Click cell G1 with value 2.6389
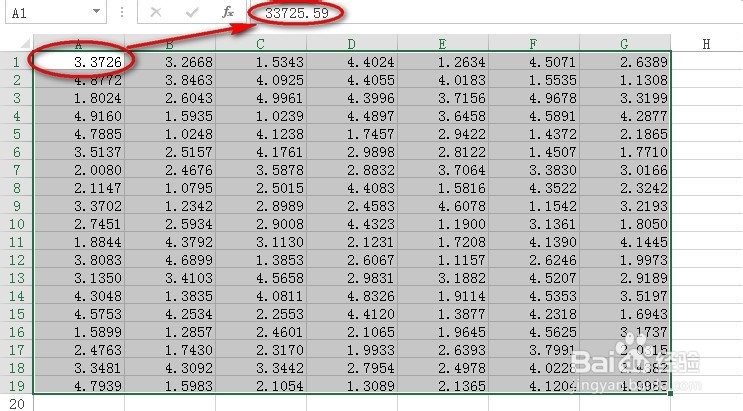This screenshot has width=743, height=411. [625, 62]
